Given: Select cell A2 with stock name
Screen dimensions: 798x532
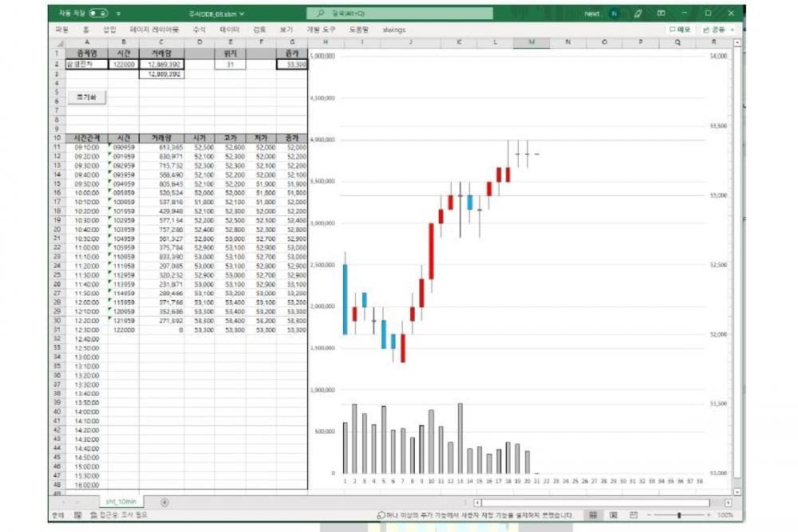Looking at the screenshot, I should click(x=87, y=65).
